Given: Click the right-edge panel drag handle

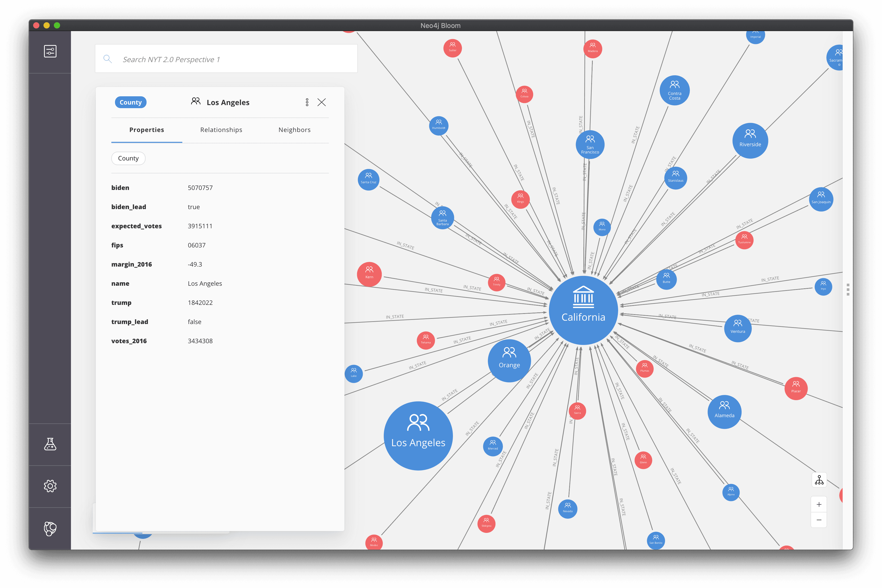Looking at the screenshot, I should click(x=848, y=290).
